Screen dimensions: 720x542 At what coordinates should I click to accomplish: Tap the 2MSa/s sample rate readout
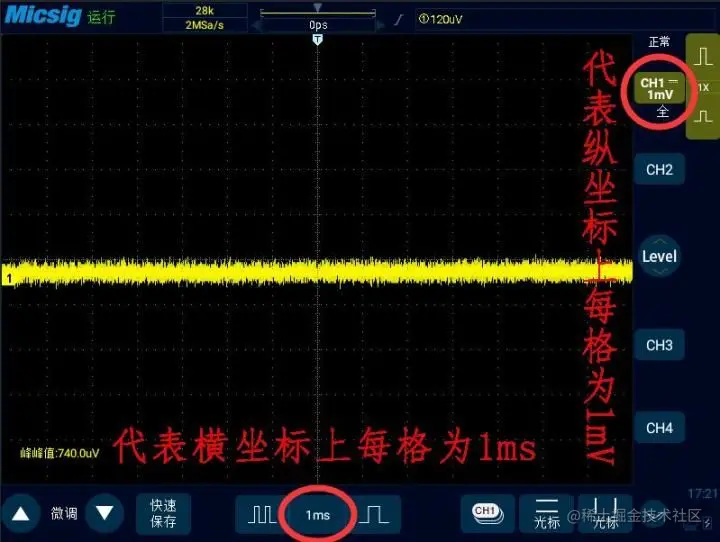click(x=204, y=25)
